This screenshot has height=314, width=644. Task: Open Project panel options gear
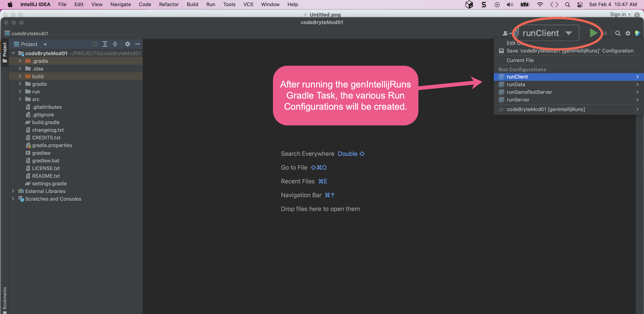127,44
